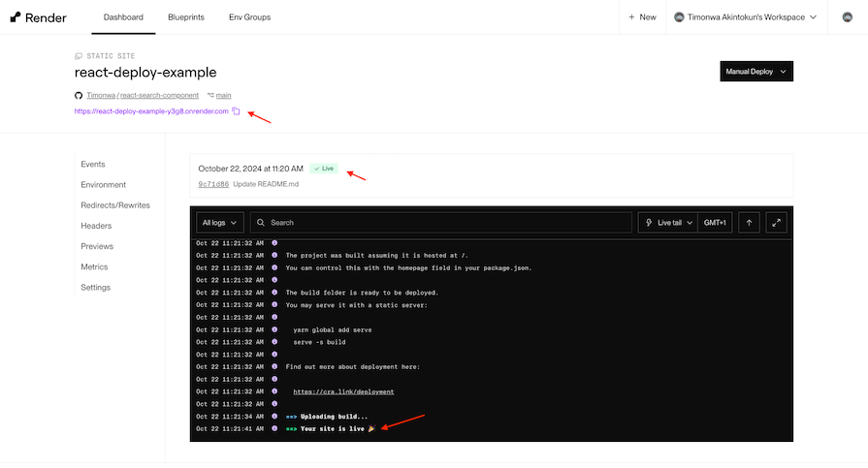Switch to the Blueprints tab
This screenshot has height=468, width=868.
[186, 17]
